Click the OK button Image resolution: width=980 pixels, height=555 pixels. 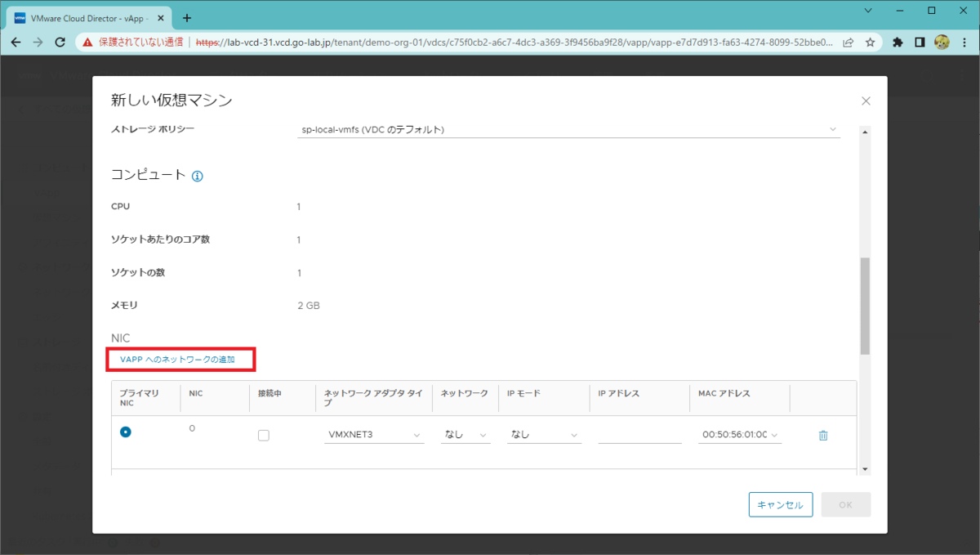tap(845, 504)
